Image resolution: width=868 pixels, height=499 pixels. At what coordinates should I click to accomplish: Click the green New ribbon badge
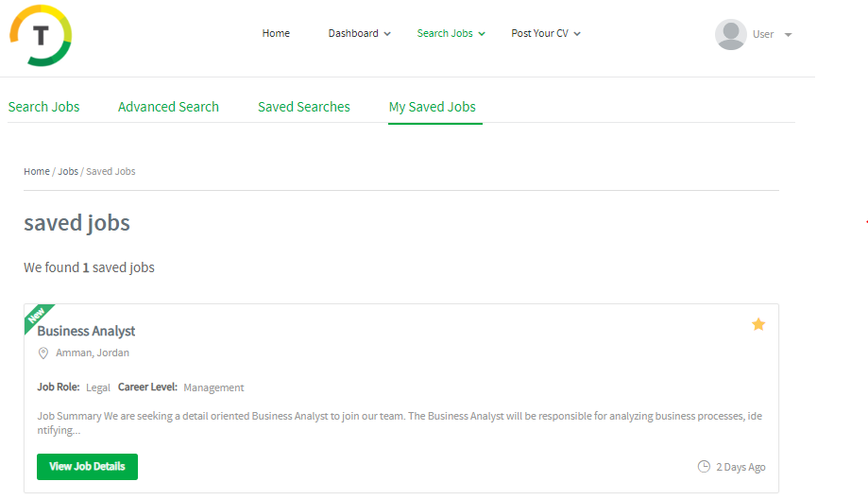pos(37,317)
